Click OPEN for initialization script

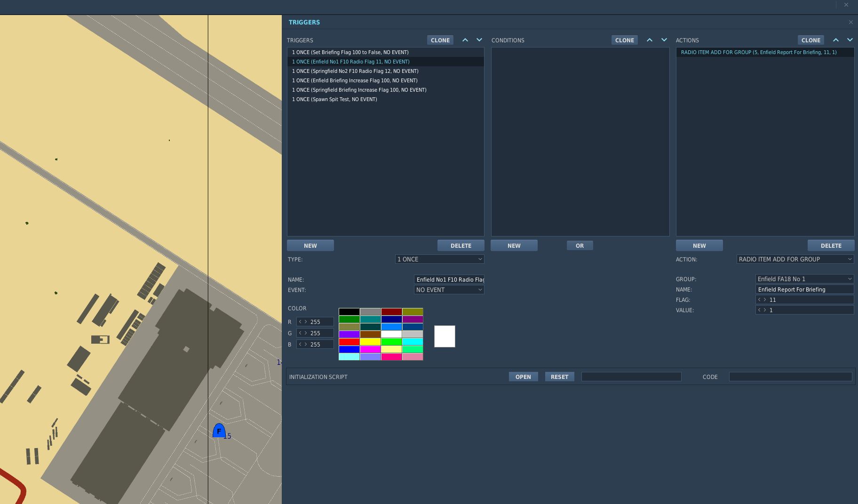pyautogui.click(x=523, y=377)
